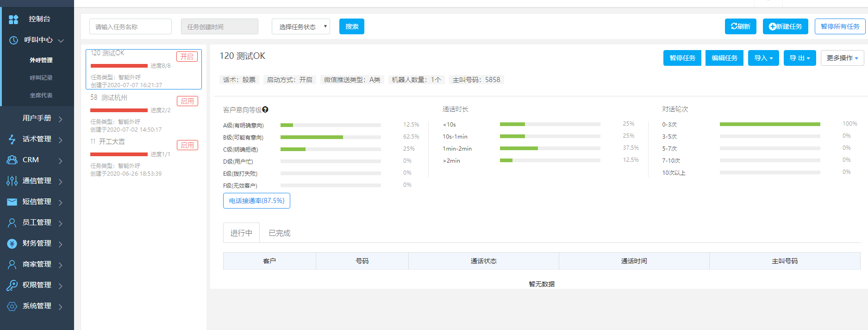Image resolution: width=868 pixels, height=330 pixels.
Task: Toggle the 启用 status on task 11 开工大吉
Action: click(187, 145)
